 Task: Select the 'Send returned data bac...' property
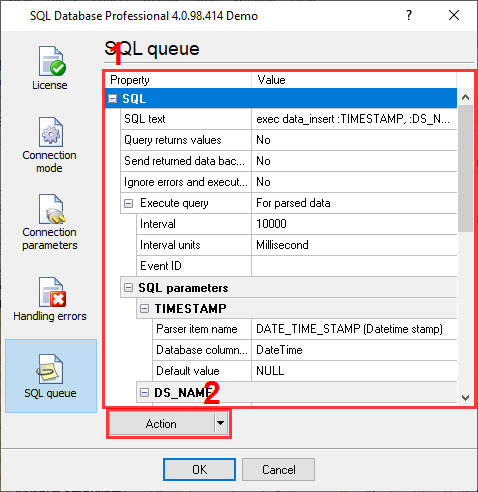tap(186, 161)
